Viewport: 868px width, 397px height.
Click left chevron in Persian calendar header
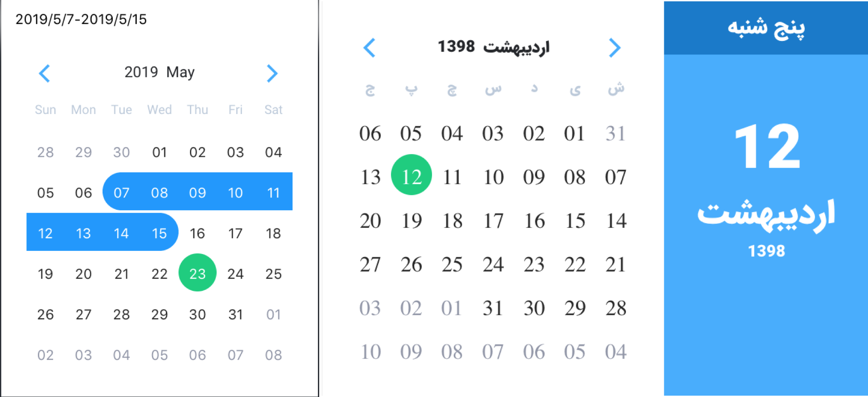[370, 48]
